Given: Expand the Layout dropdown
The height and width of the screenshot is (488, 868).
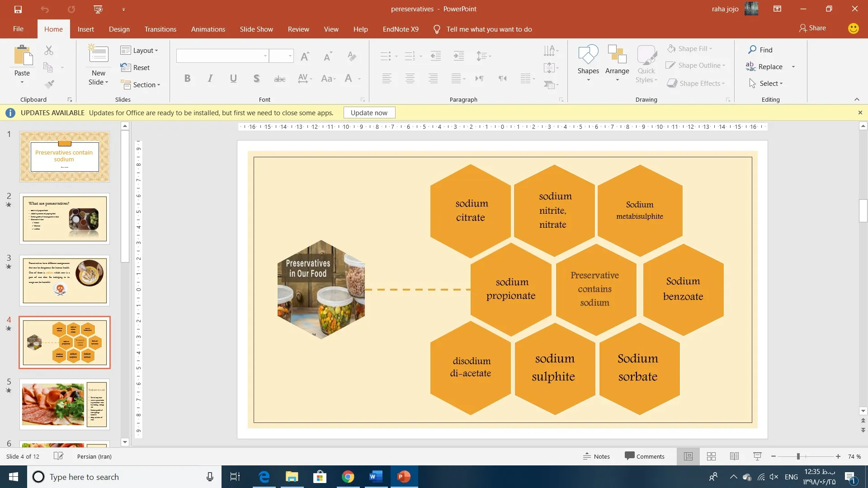Looking at the screenshot, I should (140, 51).
